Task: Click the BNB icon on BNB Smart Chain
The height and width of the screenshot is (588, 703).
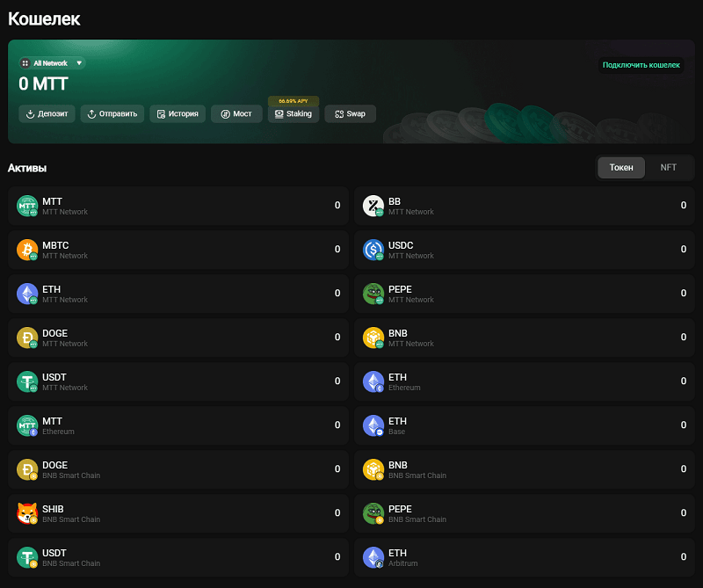Action: pyautogui.click(x=374, y=469)
